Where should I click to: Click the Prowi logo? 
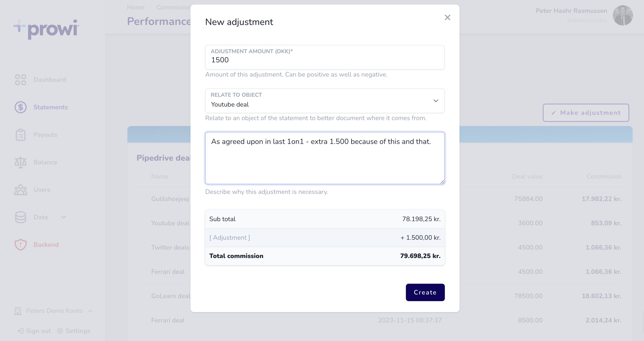pos(47,29)
